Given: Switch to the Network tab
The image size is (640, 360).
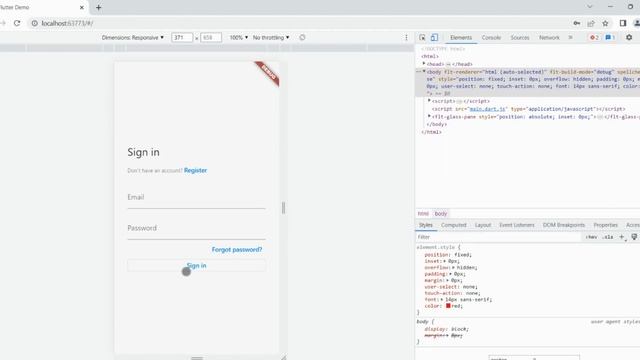Looking at the screenshot, I should (x=549, y=38).
